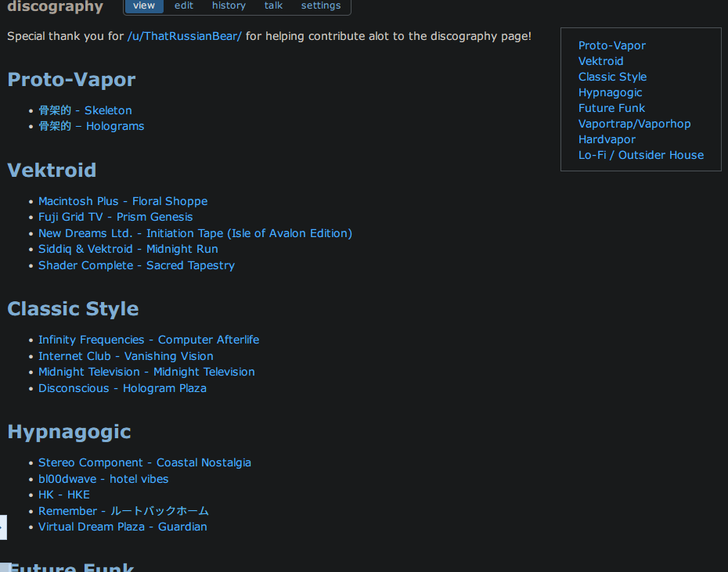The image size is (728, 572).
Task: Open Stereo Component - Coastal Nostalgia
Action: [145, 463]
